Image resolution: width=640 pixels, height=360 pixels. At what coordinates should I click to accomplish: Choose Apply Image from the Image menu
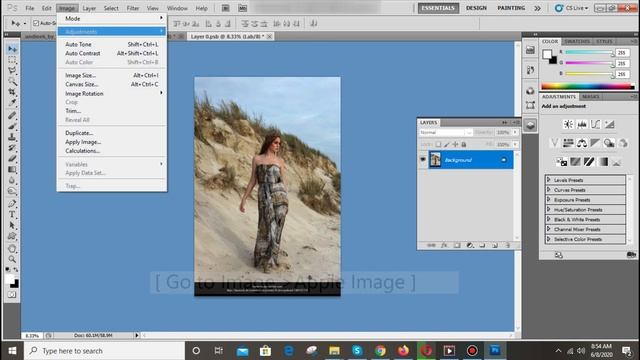pyautogui.click(x=111, y=142)
